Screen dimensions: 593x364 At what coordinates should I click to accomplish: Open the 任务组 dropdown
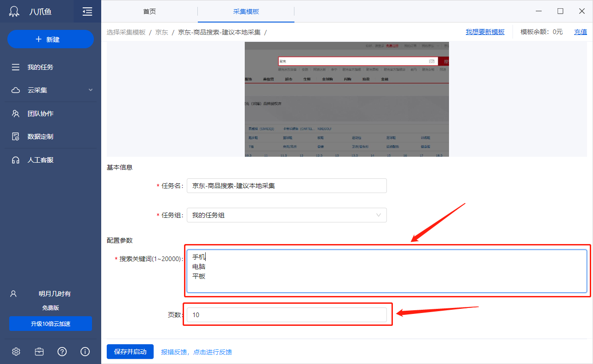coord(287,215)
